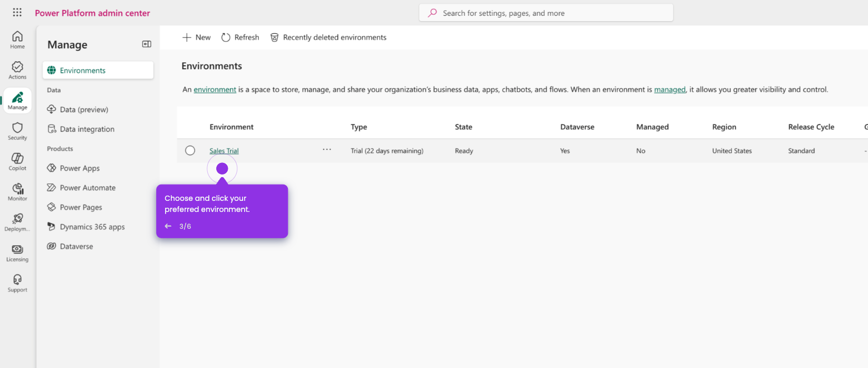
Task: Click the Power Pages icon
Action: [x=52, y=207]
